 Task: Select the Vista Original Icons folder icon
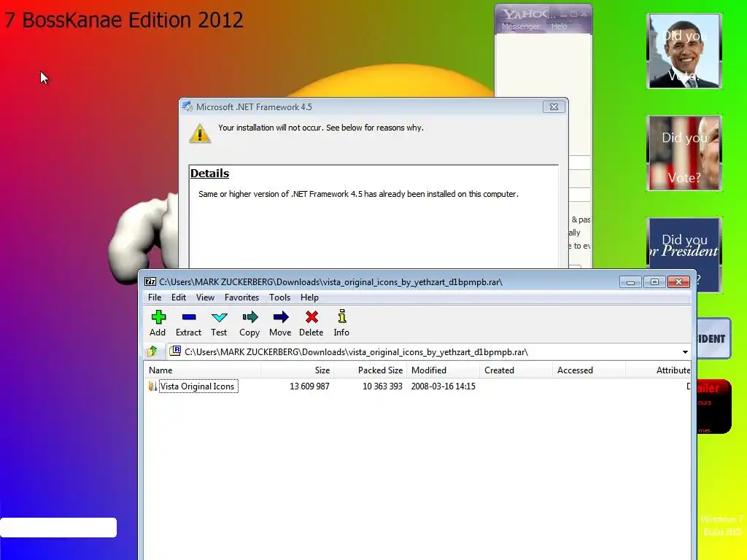(152, 386)
